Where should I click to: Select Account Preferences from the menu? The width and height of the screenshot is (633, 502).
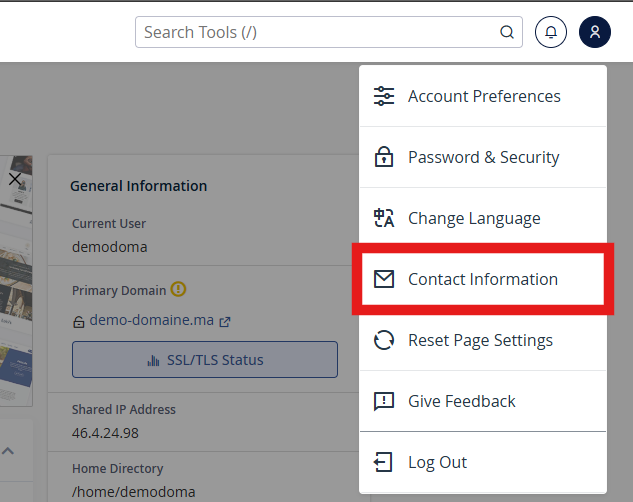tap(484, 96)
